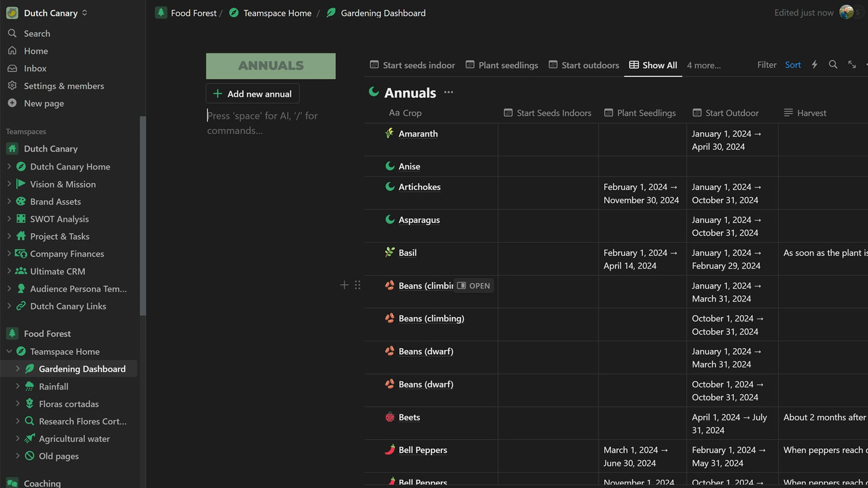Viewport: 868px width, 488px height.
Task: Open the 4 more views dropdown
Action: 703,65
